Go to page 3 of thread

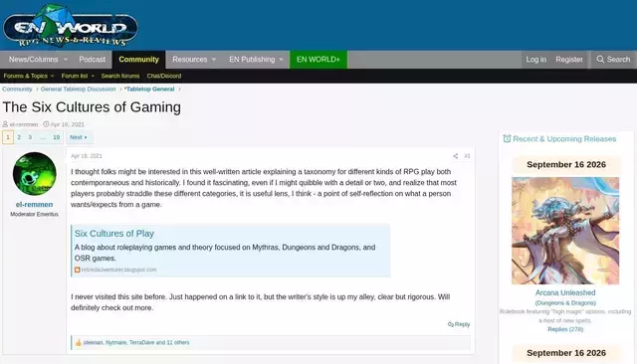(x=30, y=137)
